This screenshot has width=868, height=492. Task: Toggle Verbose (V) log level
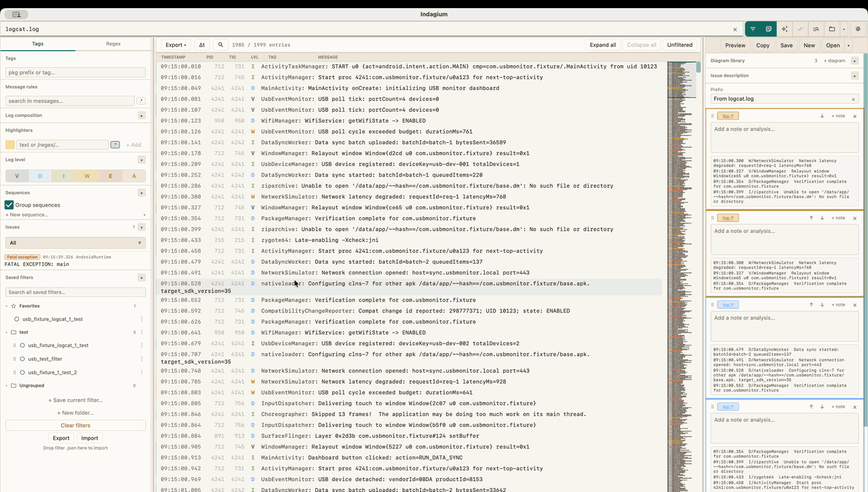click(17, 176)
